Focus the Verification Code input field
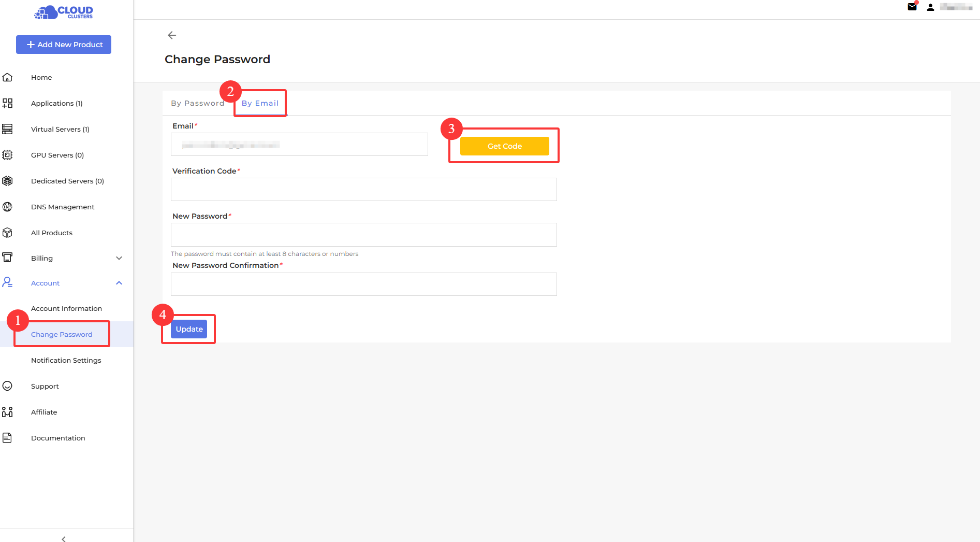The height and width of the screenshot is (542, 980). coord(363,190)
